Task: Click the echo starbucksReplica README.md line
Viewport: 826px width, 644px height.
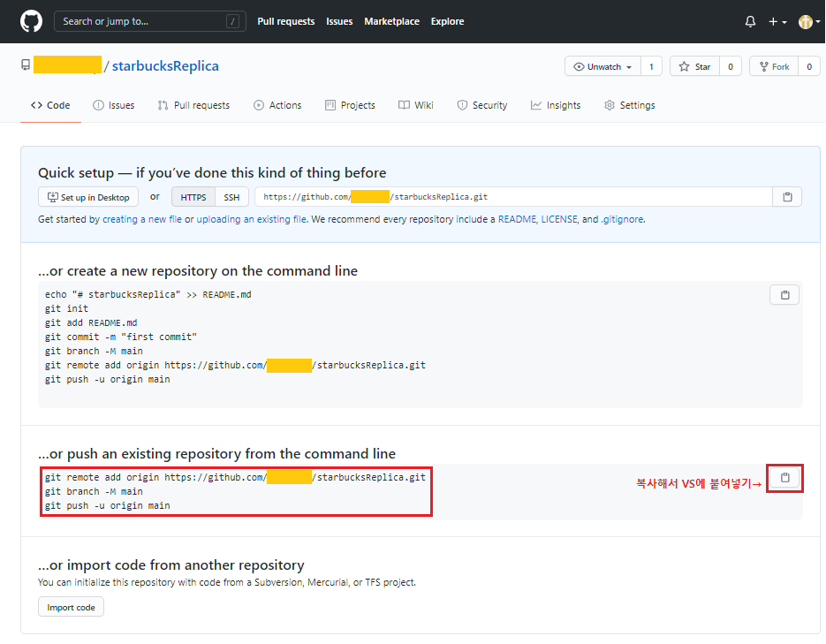Action: [x=148, y=295]
